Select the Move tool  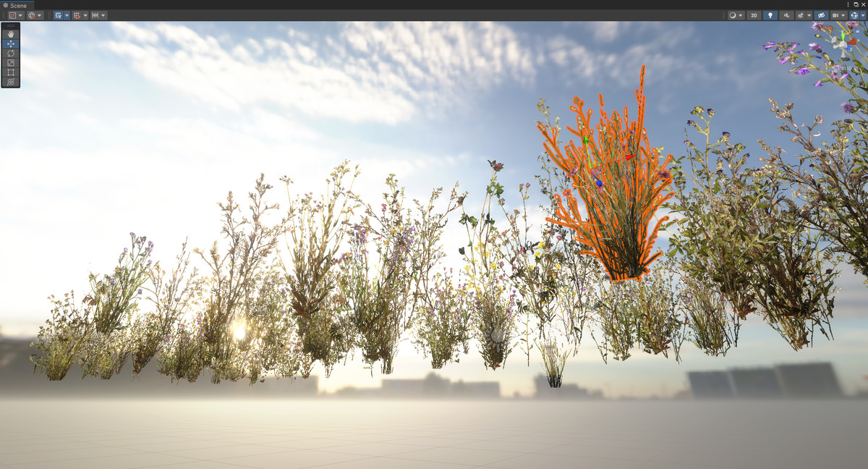coord(12,43)
